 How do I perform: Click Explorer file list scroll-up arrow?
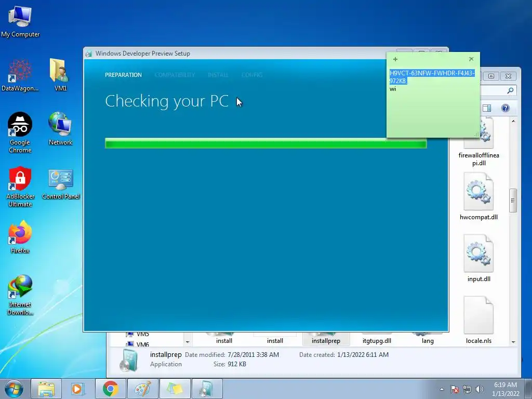click(x=513, y=121)
